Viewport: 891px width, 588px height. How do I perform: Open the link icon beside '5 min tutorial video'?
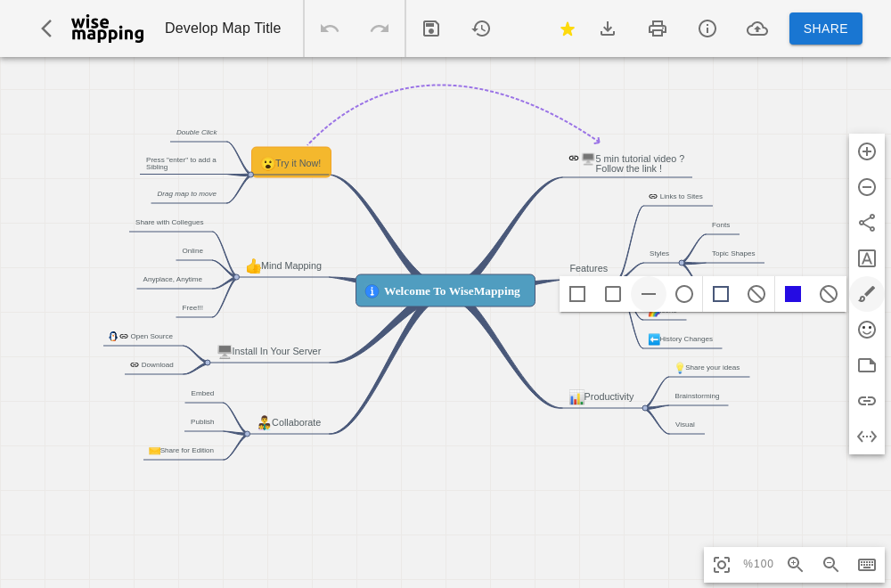pos(574,158)
